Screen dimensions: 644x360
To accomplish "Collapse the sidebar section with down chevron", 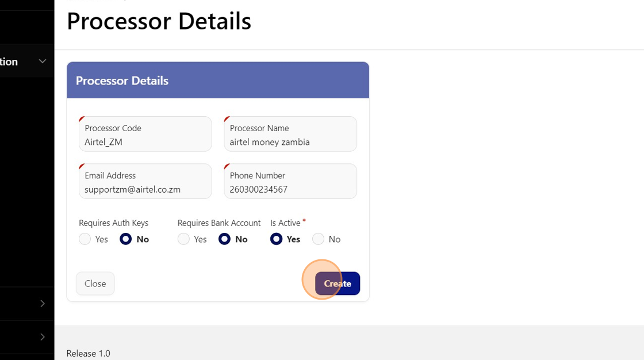I will coord(42,62).
